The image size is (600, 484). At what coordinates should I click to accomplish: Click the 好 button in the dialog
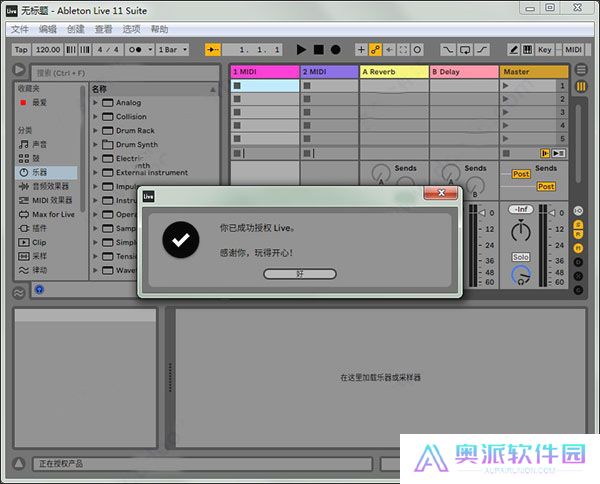tap(300, 274)
